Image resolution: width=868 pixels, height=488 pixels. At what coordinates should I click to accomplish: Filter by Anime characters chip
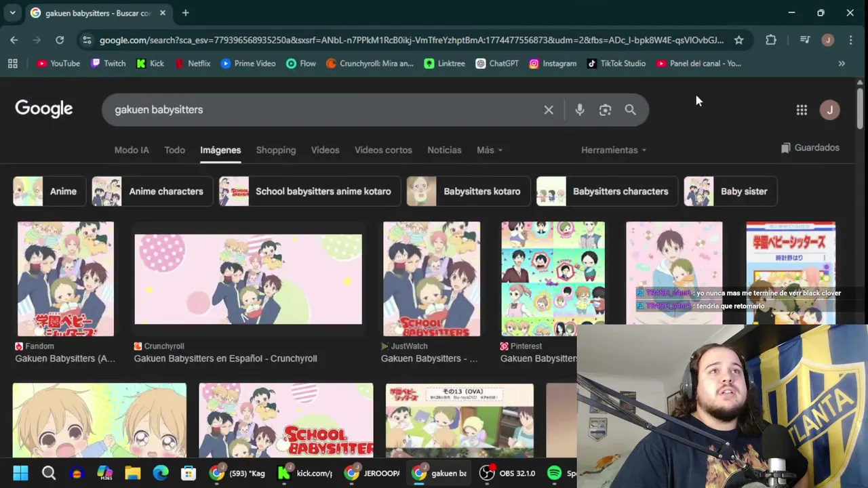153,191
